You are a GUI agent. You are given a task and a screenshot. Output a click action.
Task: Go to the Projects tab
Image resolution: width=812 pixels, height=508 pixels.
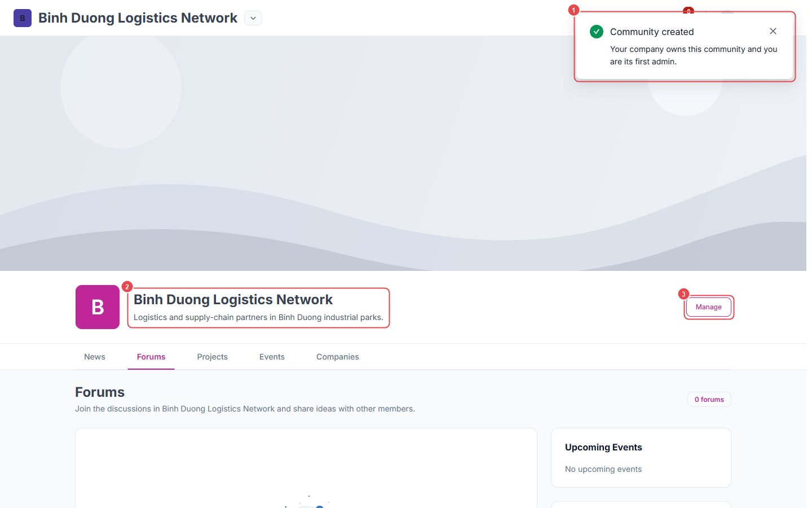213,357
